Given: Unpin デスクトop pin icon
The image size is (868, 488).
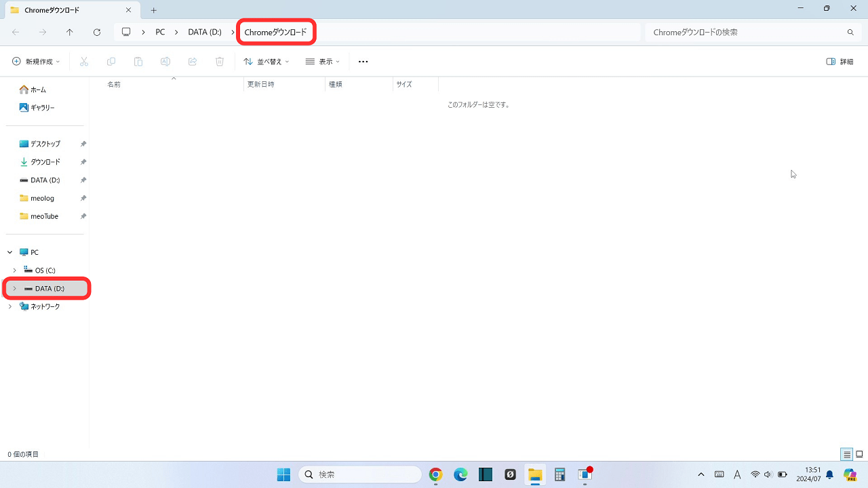Looking at the screenshot, I should click(x=83, y=144).
